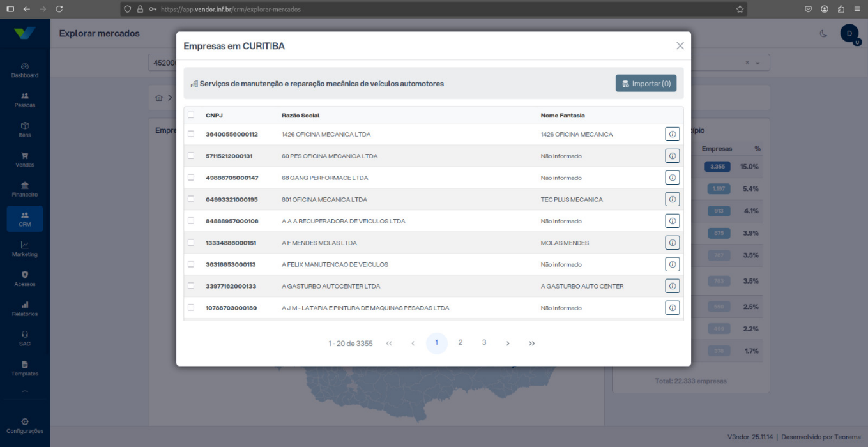
Task: Click TEC PLUS MECANICA name
Action: click(572, 199)
